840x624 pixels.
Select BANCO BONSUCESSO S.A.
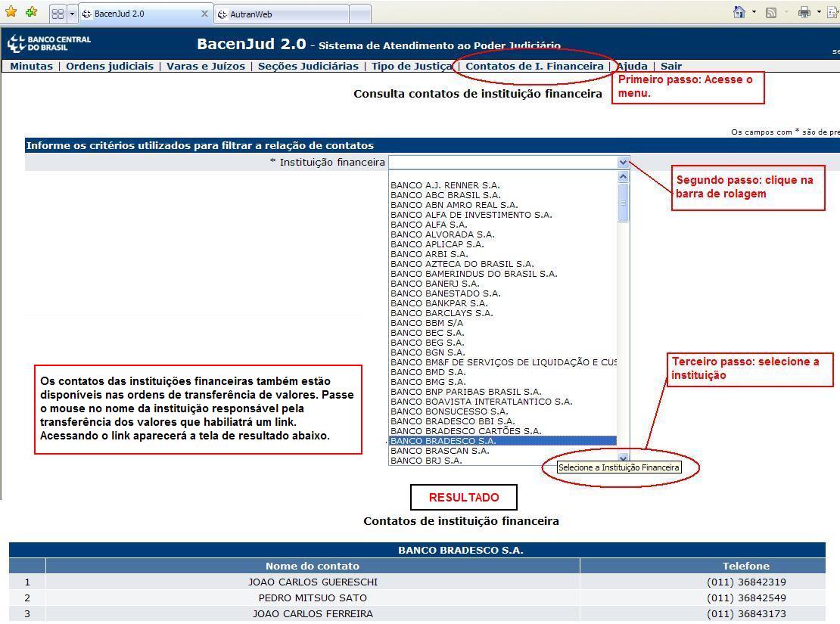coord(503,411)
